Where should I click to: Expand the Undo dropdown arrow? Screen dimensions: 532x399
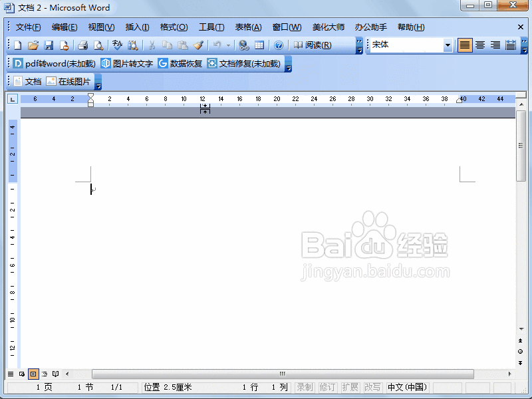[227, 45]
